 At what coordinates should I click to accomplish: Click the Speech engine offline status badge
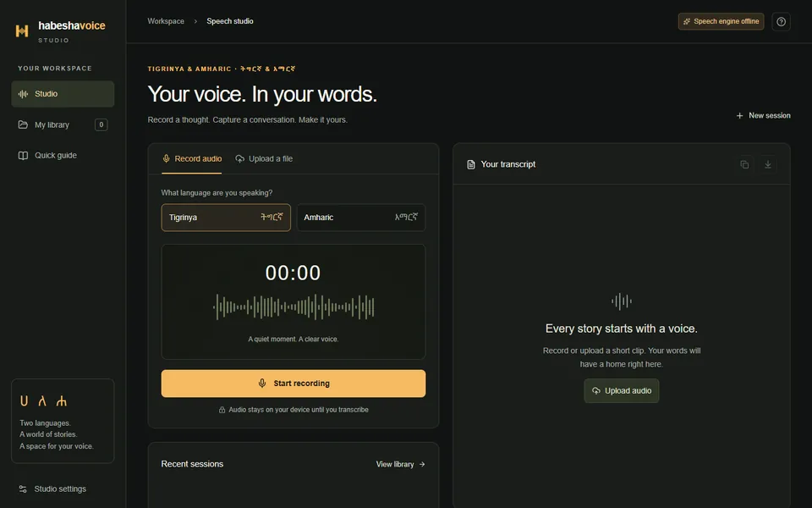(721, 21)
